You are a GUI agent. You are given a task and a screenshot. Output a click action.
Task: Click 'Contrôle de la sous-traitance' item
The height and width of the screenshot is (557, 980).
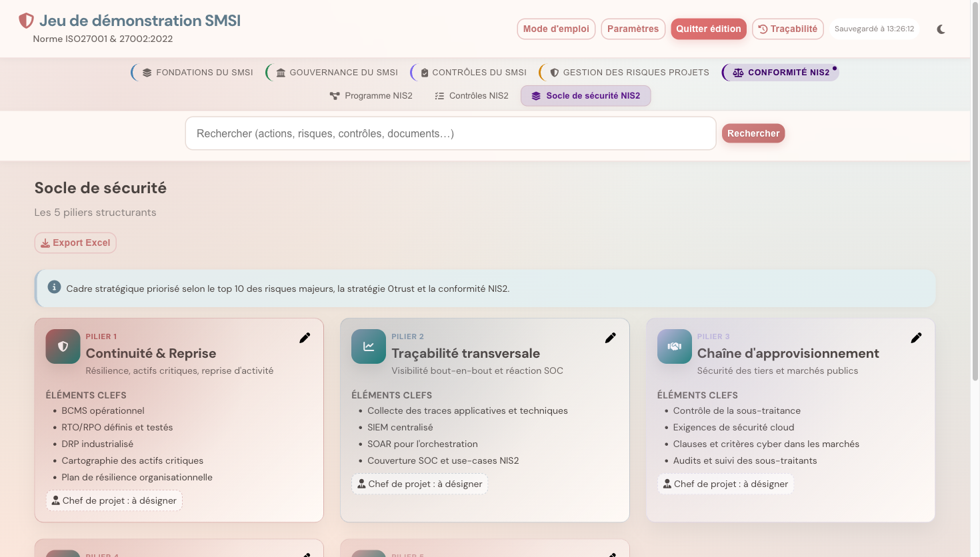coord(737,410)
